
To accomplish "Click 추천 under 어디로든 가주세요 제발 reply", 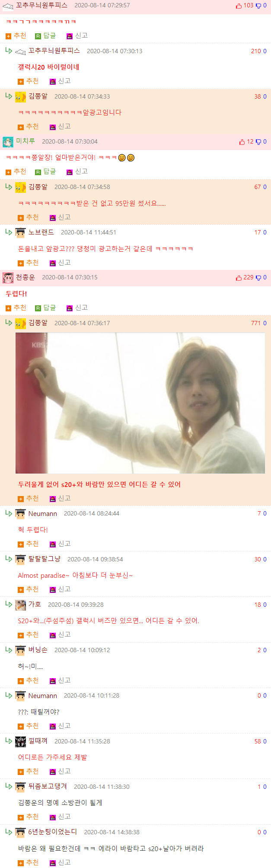I will point(28,771).
